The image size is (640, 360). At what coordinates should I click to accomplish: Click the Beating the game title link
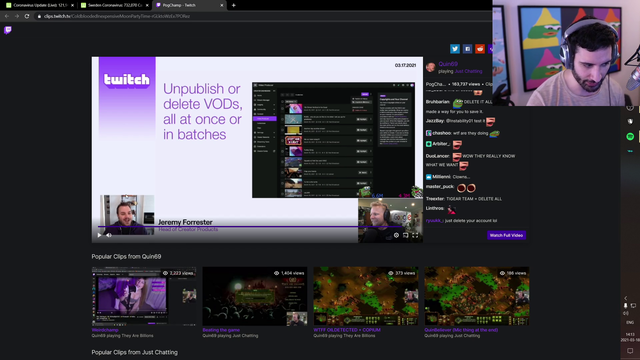click(221, 330)
